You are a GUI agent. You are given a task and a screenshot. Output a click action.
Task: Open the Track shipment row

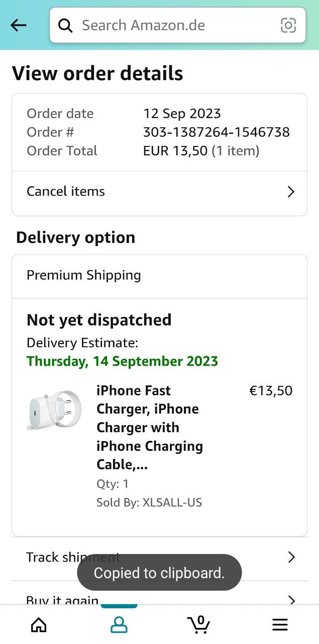(50, 557)
